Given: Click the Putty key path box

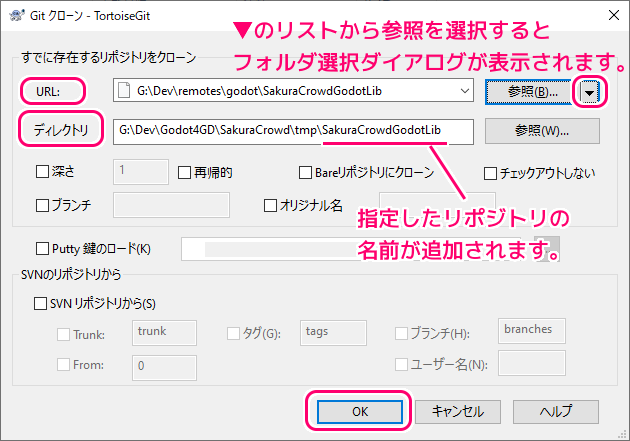Looking at the screenshot, I should pyautogui.click(x=355, y=248).
